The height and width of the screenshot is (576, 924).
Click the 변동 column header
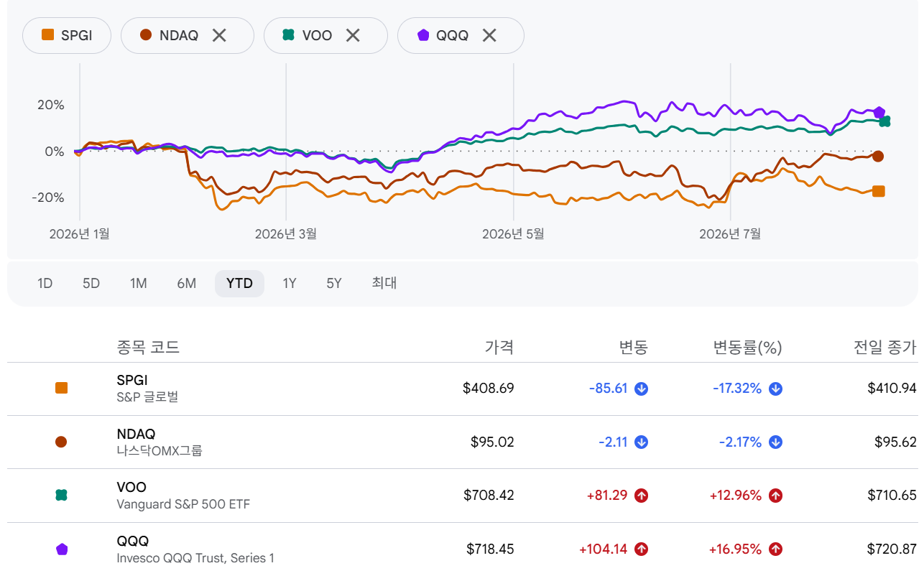click(x=634, y=348)
